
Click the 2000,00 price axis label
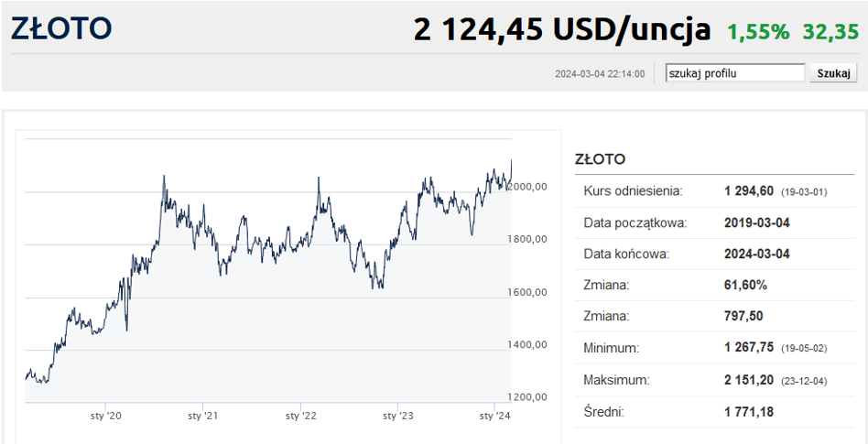point(528,187)
